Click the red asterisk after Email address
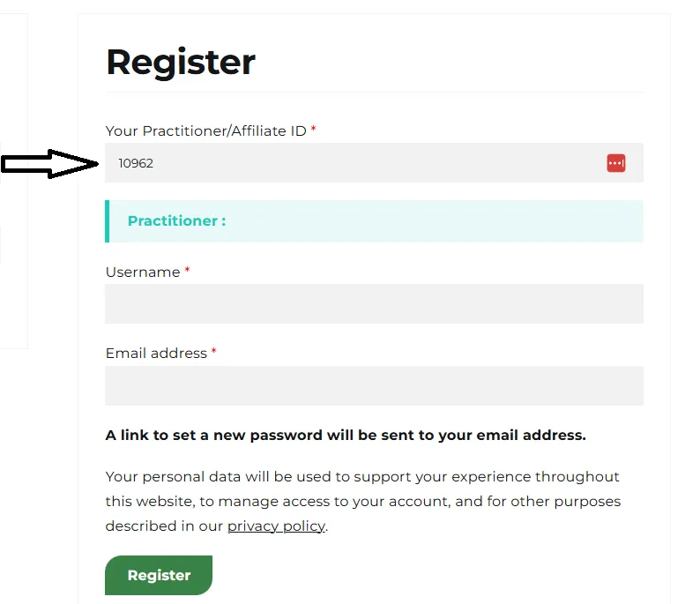700x604 pixels. click(x=214, y=351)
